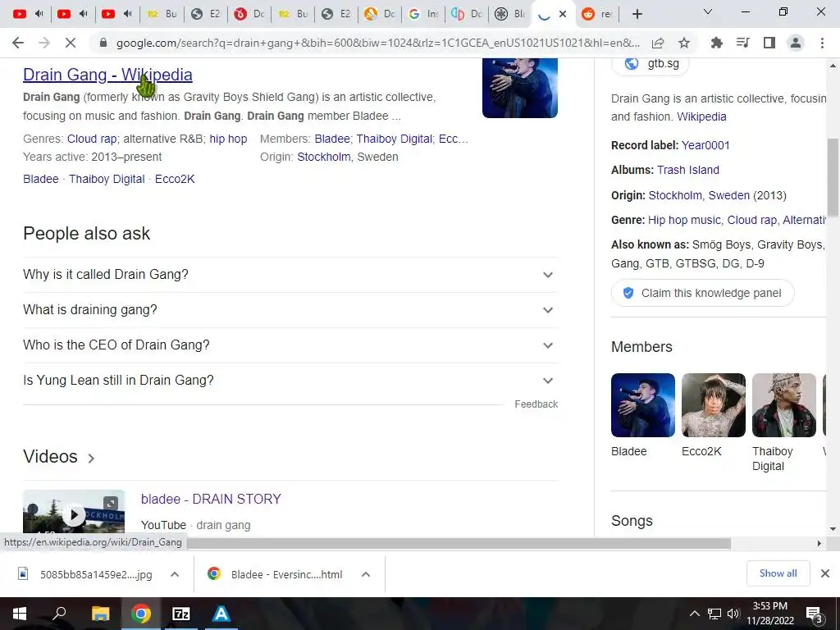This screenshot has height=630, width=840.
Task: Switch to the Google 'Ins' tab
Action: (x=422, y=14)
